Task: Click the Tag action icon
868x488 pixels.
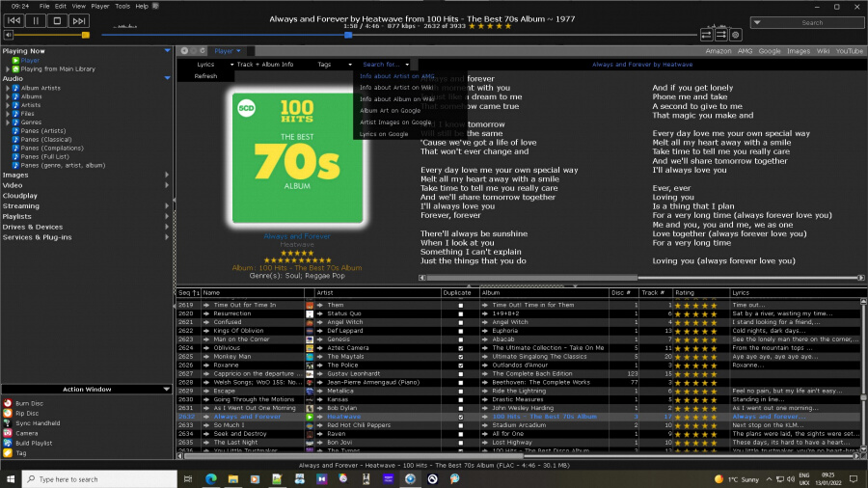Action: point(8,453)
